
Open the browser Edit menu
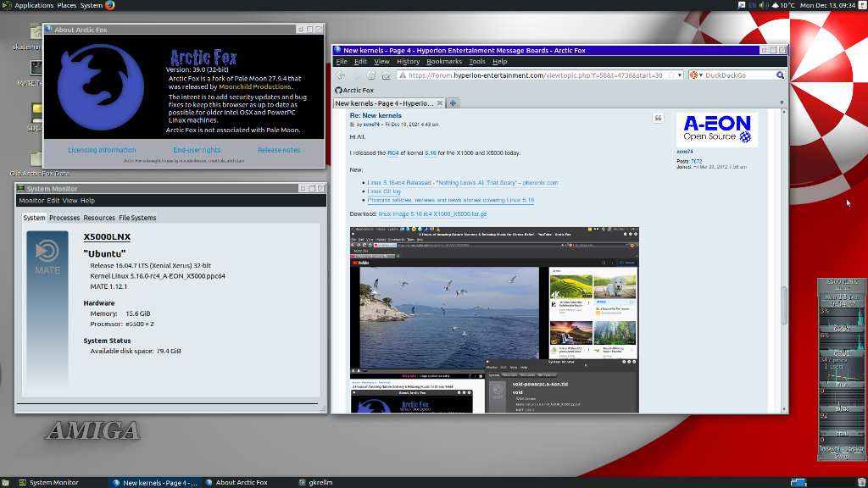(360, 61)
